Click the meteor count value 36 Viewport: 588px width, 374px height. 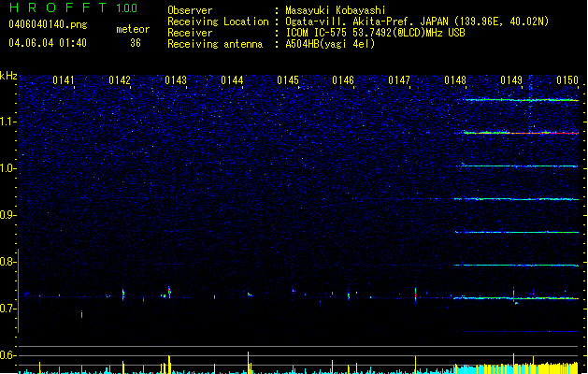[136, 43]
